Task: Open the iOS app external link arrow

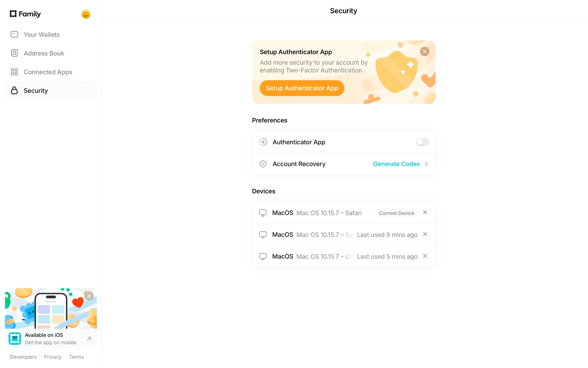Action: (x=89, y=339)
